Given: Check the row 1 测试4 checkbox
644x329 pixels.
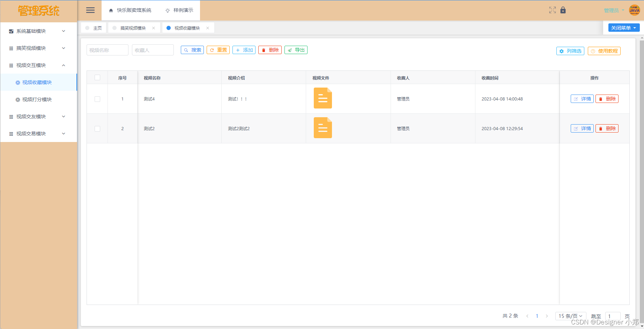Looking at the screenshot, I should point(97,99).
